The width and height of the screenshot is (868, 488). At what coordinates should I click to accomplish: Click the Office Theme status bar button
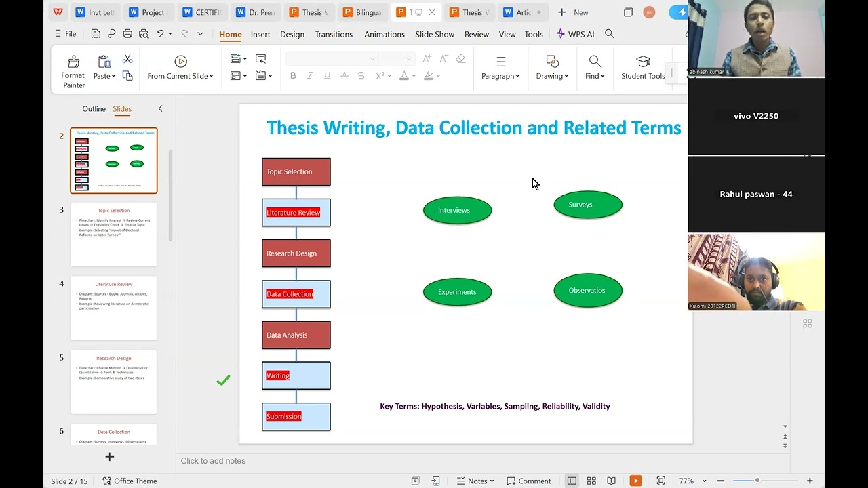click(130, 481)
